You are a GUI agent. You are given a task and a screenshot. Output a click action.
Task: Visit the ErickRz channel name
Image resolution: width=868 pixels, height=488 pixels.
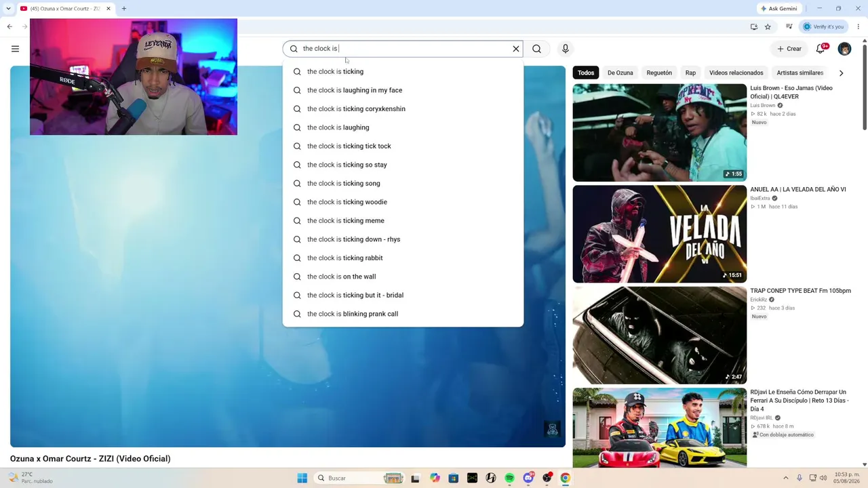click(x=758, y=300)
